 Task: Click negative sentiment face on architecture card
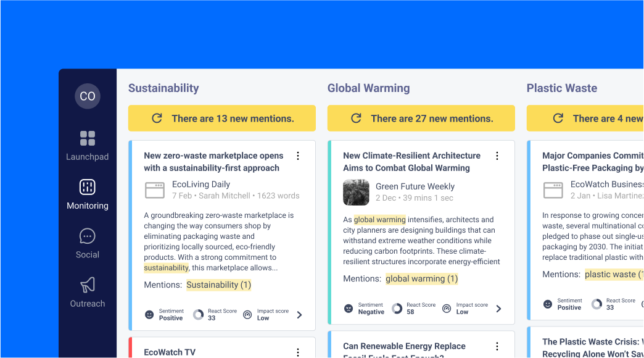coord(349,309)
